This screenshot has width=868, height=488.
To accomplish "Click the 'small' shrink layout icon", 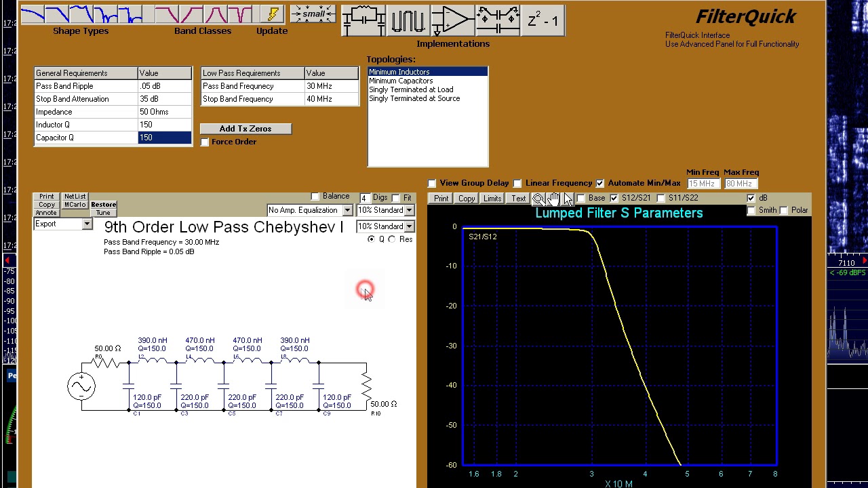I will [x=313, y=14].
